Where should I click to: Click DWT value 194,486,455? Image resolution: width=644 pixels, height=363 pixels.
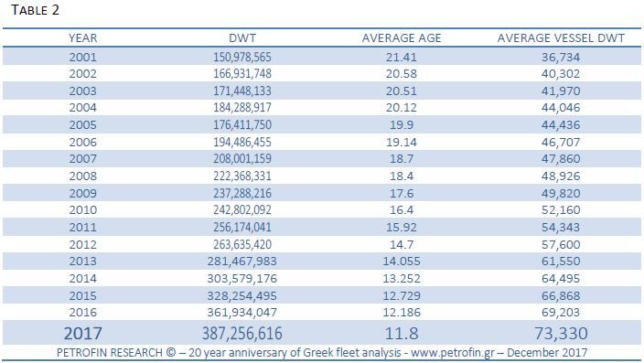[x=242, y=142]
